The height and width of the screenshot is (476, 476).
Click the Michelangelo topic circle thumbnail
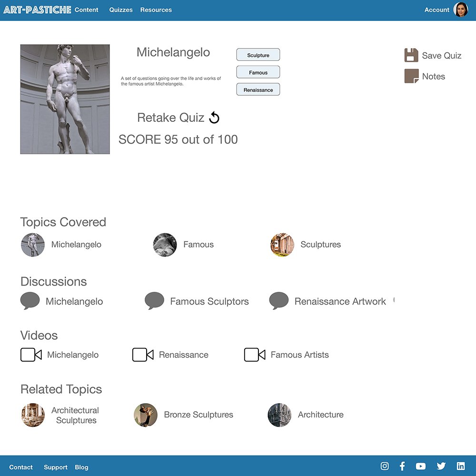click(33, 245)
